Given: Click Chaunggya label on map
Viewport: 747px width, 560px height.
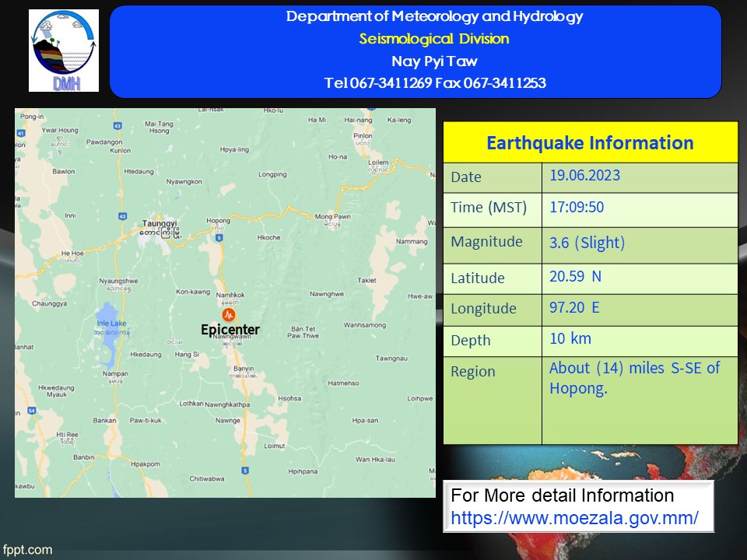Looking at the screenshot, I should pyautogui.click(x=50, y=304).
